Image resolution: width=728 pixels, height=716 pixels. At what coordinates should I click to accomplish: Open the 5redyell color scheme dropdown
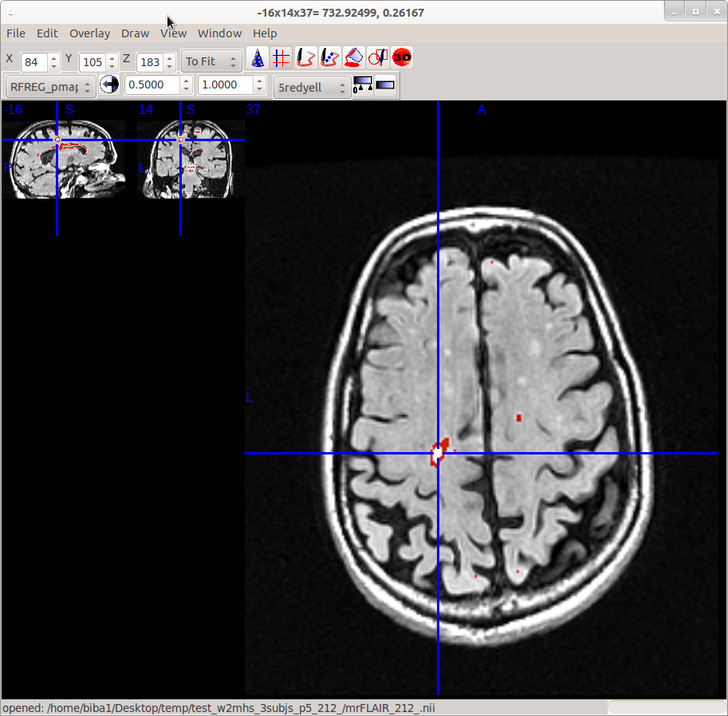click(312, 87)
